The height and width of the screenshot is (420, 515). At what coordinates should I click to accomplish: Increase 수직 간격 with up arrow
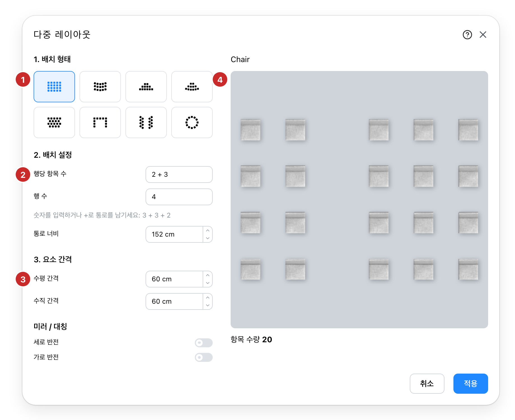pos(208,298)
